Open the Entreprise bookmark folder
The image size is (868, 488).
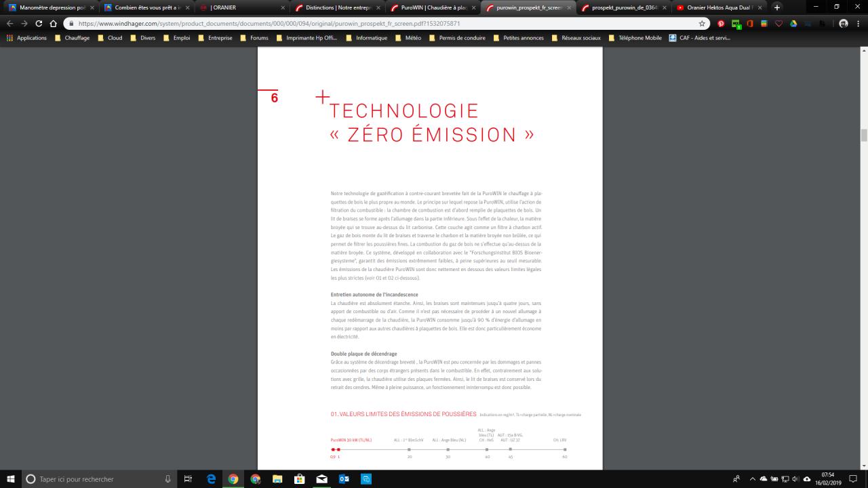click(x=215, y=38)
